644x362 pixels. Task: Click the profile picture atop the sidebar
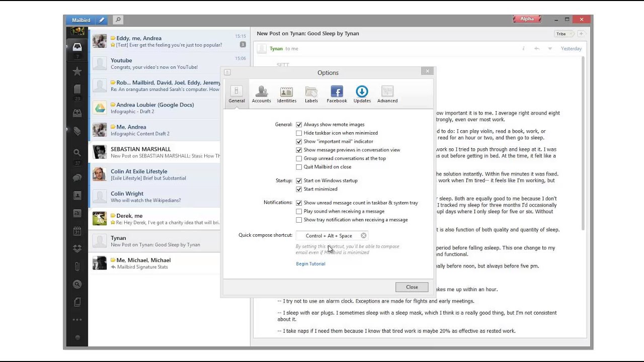(77, 31)
